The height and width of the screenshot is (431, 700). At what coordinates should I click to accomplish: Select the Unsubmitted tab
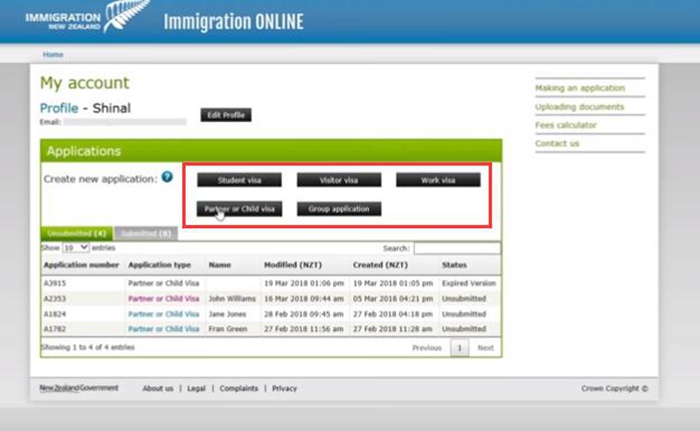coord(77,233)
